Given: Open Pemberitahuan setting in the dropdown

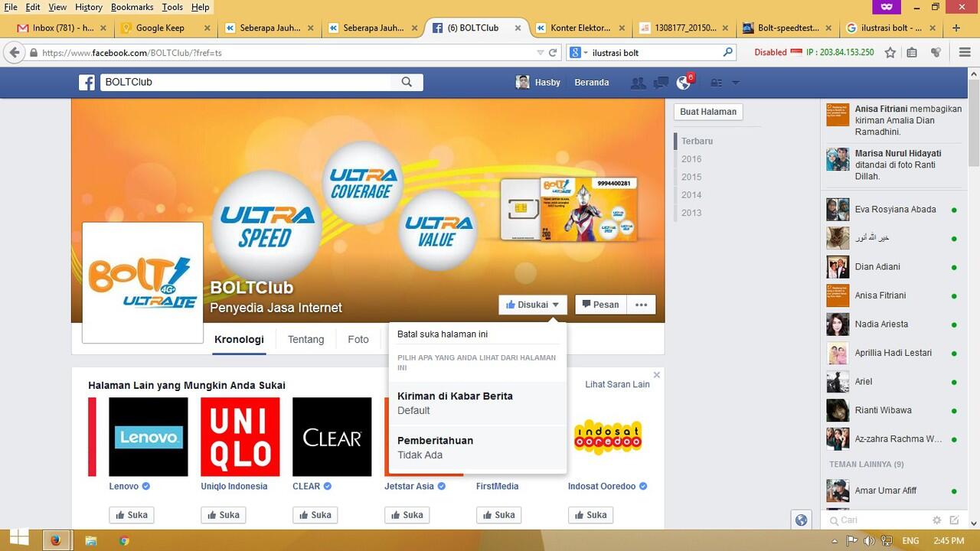Looking at the screenshot, I should (x=478, y=448).
